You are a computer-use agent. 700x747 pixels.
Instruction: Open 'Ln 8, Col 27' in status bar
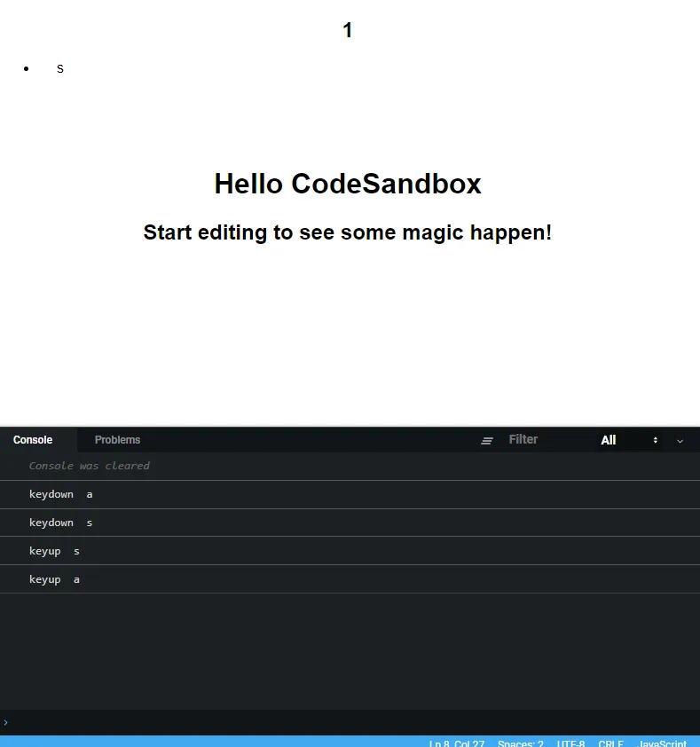457,743
